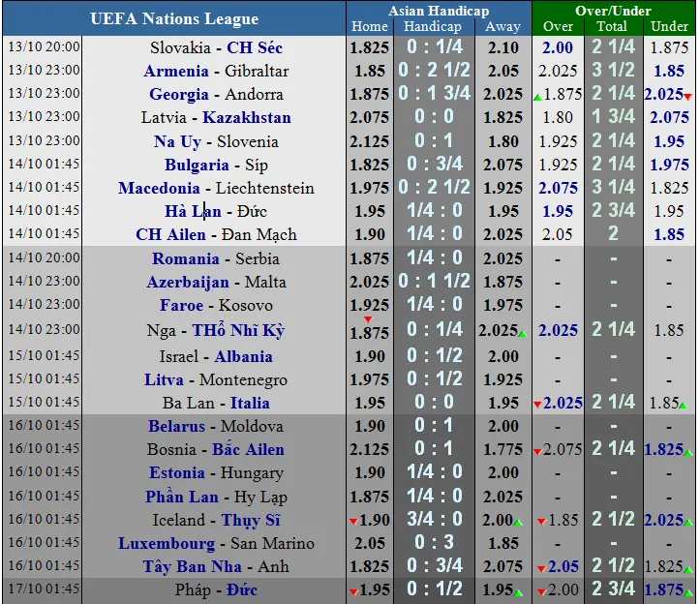Image resolution: width=700 pixels, height=604 pixels.
Task: Click red down arrow next to Georgia Under 2.025
Action: pyautogui.click(x=687, y=97)
